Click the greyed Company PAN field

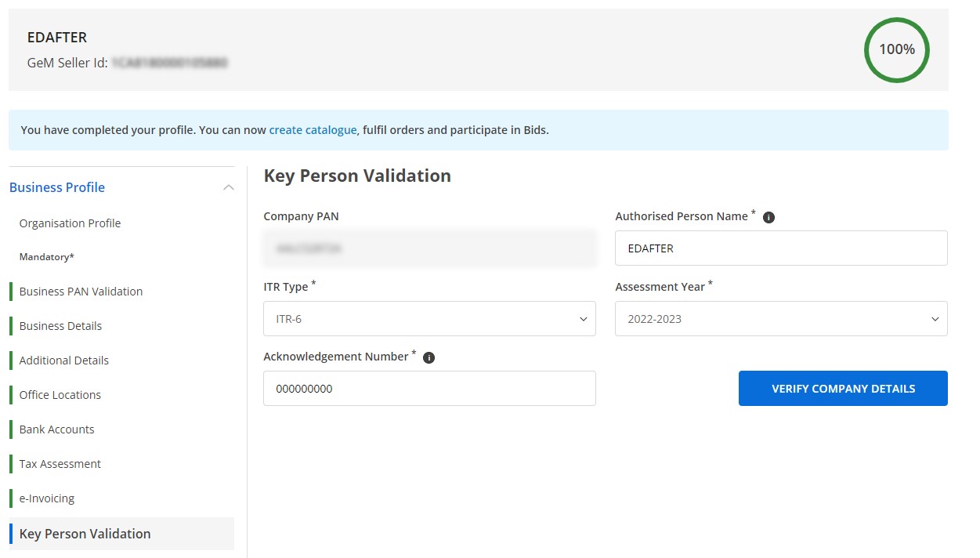click(429, 248)
